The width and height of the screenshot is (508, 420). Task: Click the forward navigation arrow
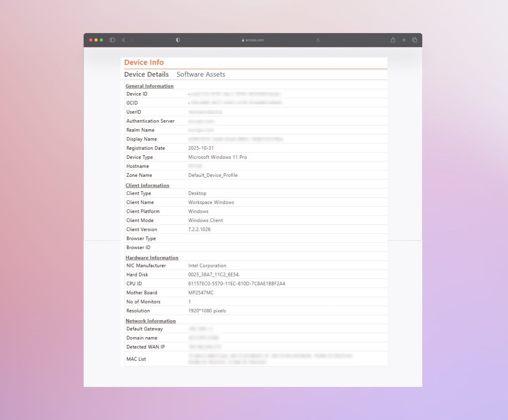pyautogui.click(x=132, y=40)
